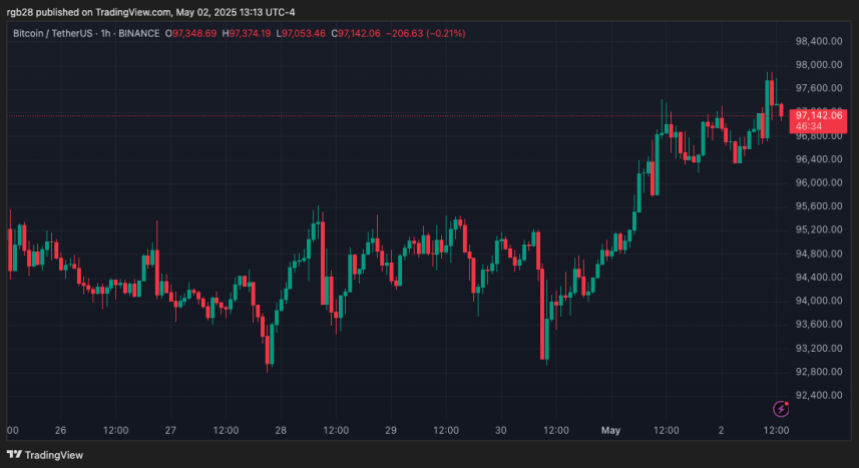Click the 26 date label on time axis
The width and height of the screenshot is (859, 468).
point(60,430)
